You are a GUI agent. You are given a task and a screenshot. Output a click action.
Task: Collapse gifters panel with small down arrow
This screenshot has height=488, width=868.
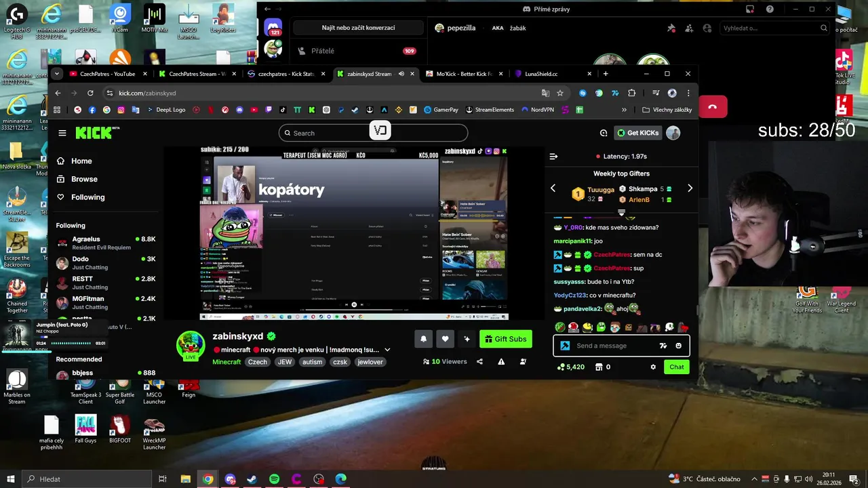pyautogui.click(x=621, y=213)
